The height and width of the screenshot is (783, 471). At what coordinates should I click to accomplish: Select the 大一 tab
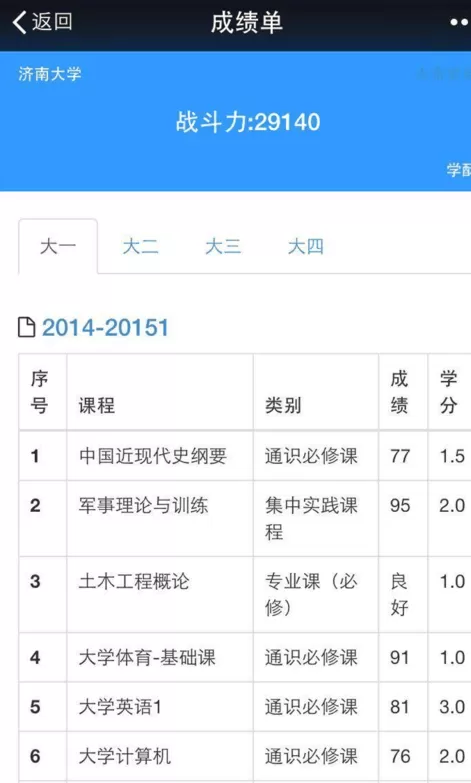[x=58, y=246]
